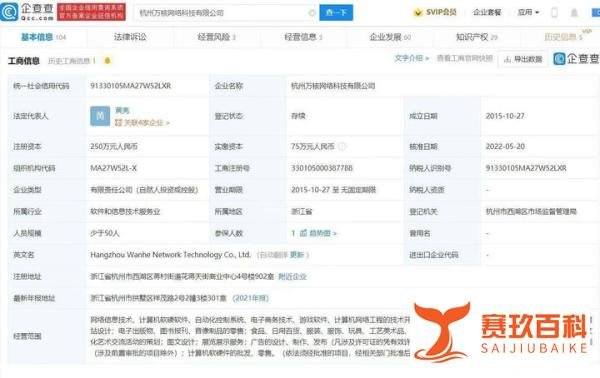Open 历史工商信息 link

click(72, 61)
